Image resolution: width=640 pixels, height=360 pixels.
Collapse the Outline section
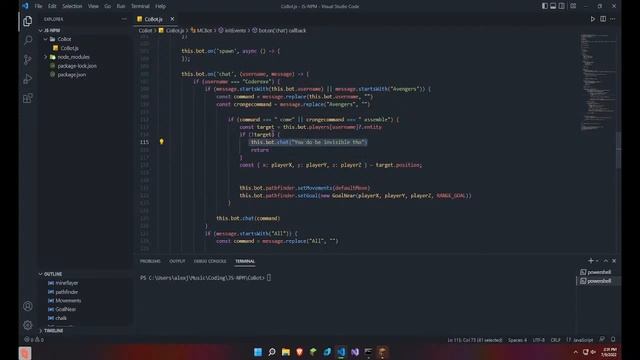[53, 274]
